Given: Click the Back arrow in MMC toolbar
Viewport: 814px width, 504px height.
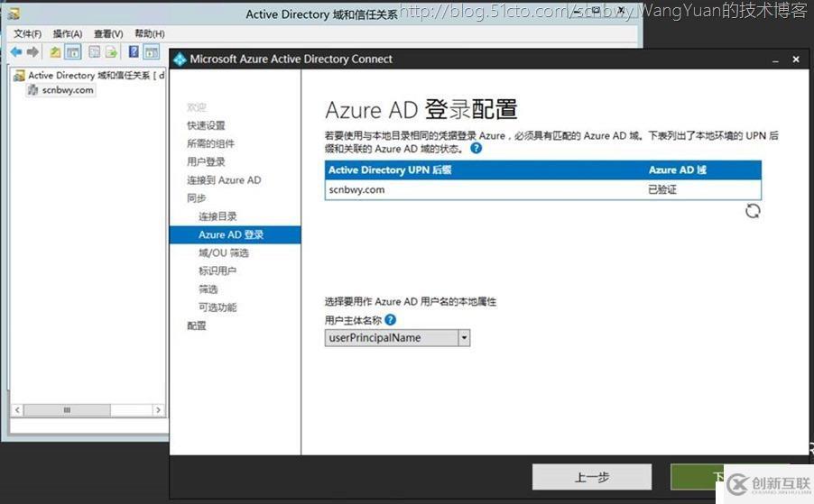Looking at the screenshot, I should [x=16, y=52].
